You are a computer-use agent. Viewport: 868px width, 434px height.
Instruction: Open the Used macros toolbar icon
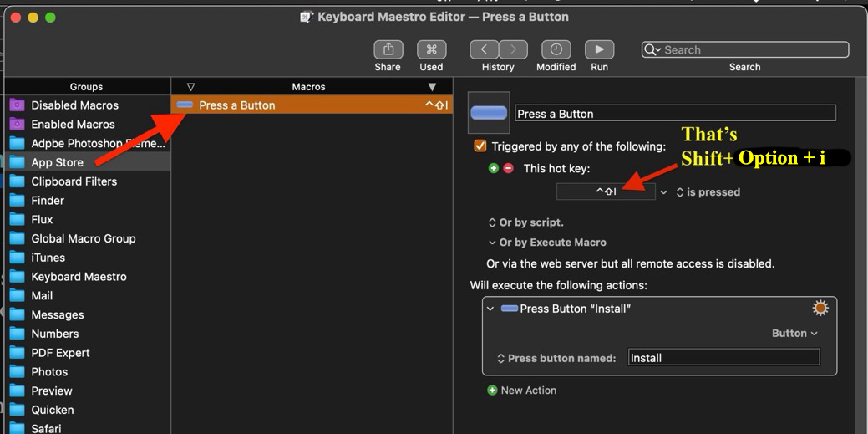[x=431, y=49]
